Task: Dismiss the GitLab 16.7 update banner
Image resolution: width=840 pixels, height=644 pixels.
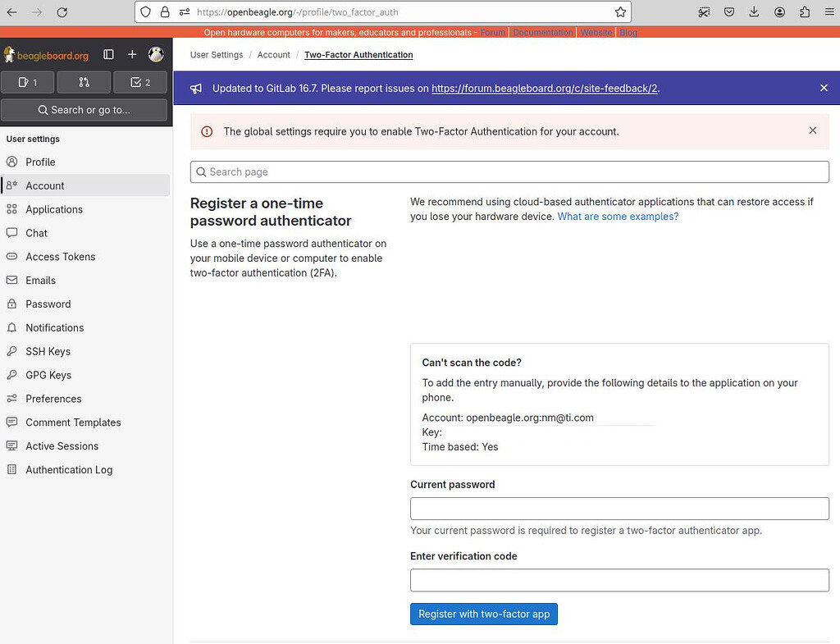Action: [x=824, y=88]
